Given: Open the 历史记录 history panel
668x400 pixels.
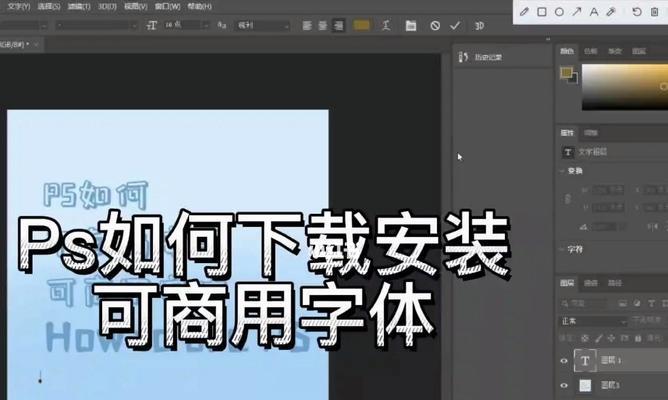Looking at the screenshot, I should coord(481,57).
